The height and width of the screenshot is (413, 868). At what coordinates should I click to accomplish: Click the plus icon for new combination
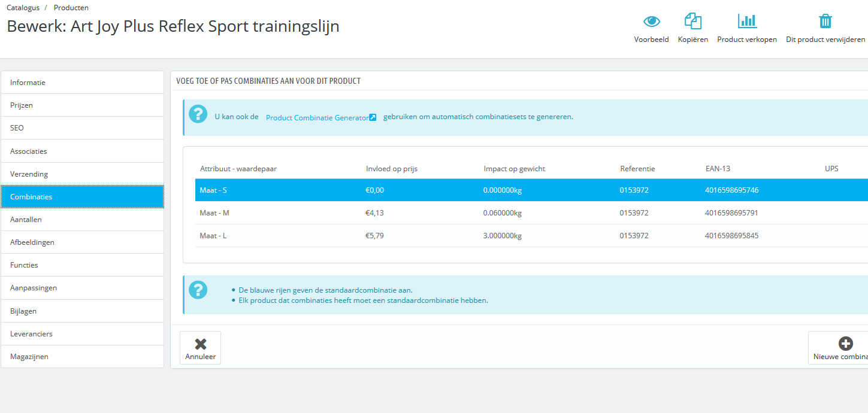point(846,344)
